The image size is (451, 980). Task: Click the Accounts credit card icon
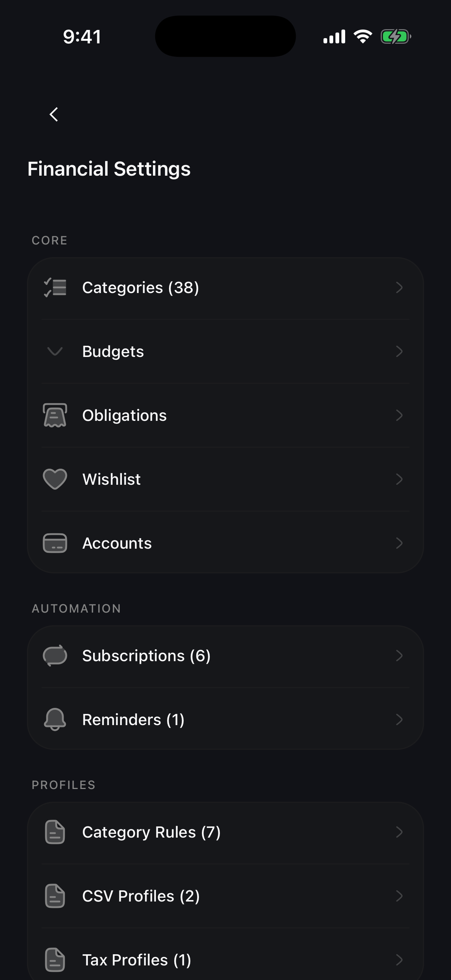55,543
